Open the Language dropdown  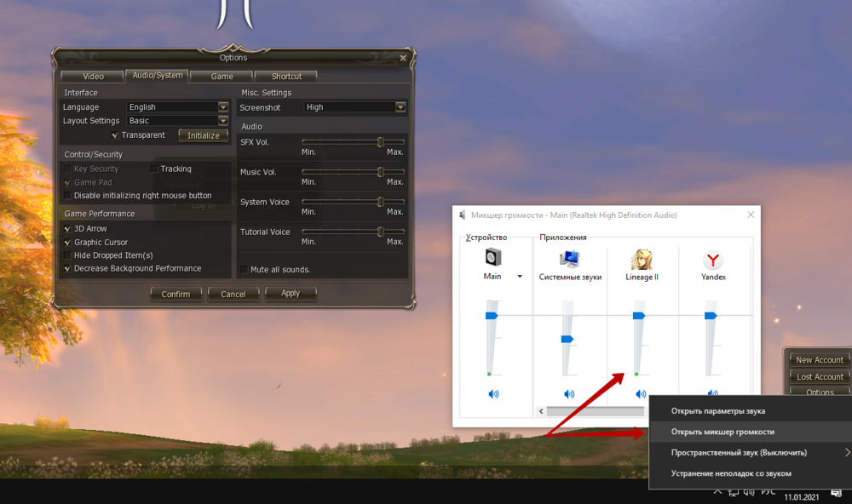pos(223,107)
